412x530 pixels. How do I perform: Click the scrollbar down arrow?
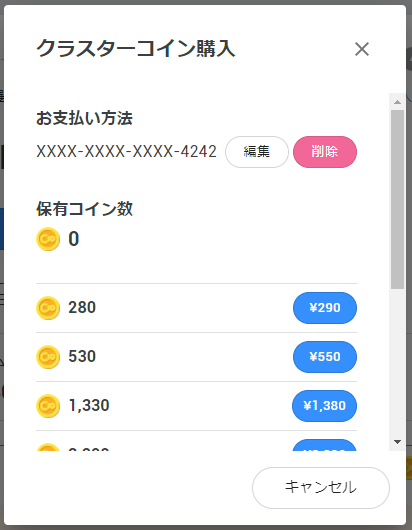point(397,442)
